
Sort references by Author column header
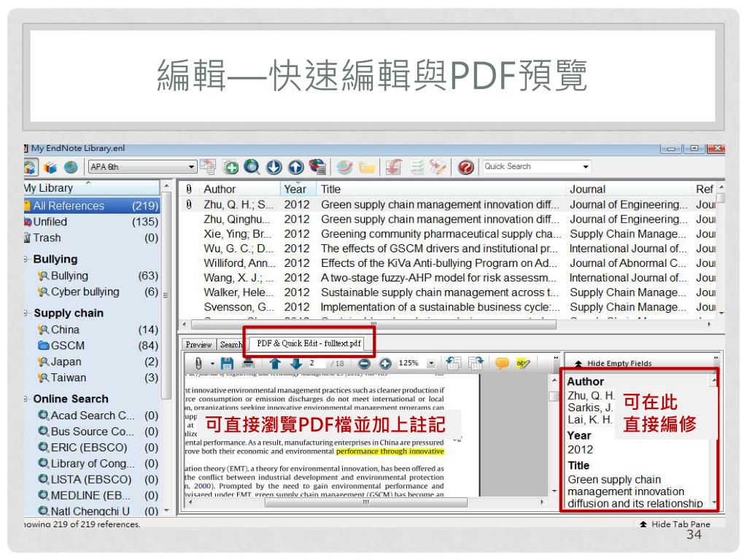click(x=239, y=189)
